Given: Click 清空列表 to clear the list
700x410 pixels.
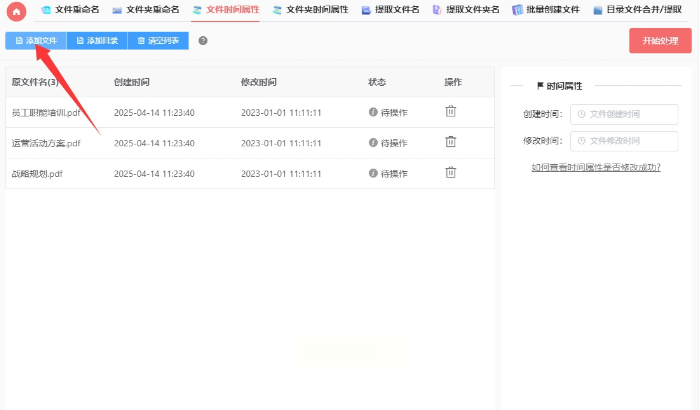Looking at the screenshot, I should coord(158,41).
